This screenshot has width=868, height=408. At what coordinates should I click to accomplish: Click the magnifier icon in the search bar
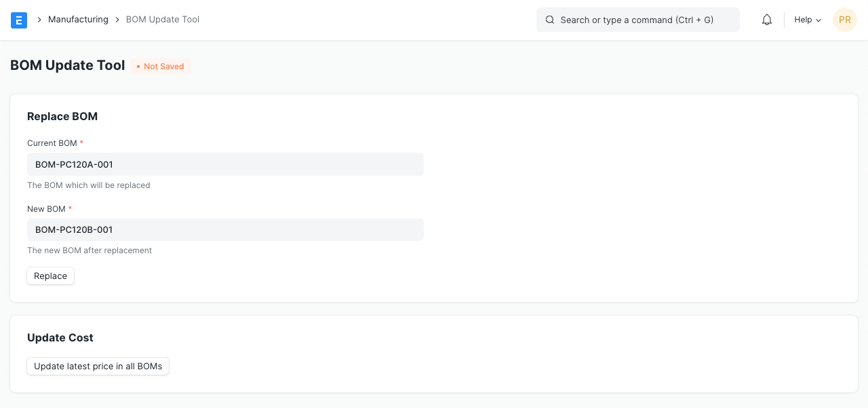click(550, 20)
